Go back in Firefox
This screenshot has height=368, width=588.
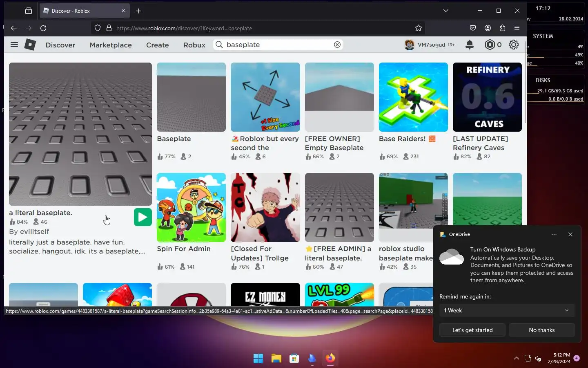point(14,28)
